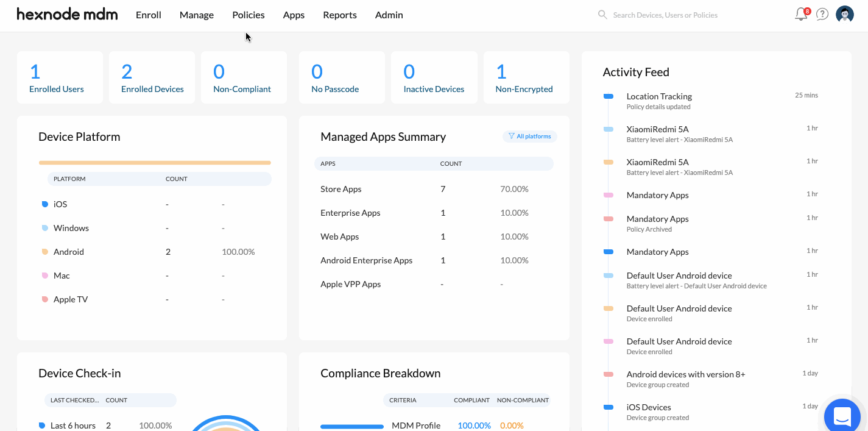Click the Android 100.00% value
This screenshot has width=868, height=431.
point(238,252)
